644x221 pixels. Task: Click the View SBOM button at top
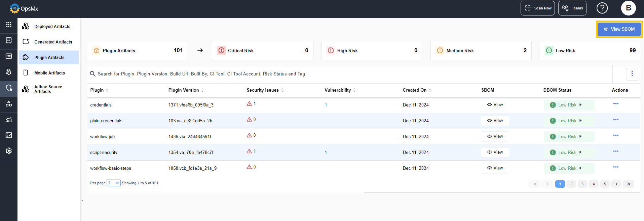619,29
